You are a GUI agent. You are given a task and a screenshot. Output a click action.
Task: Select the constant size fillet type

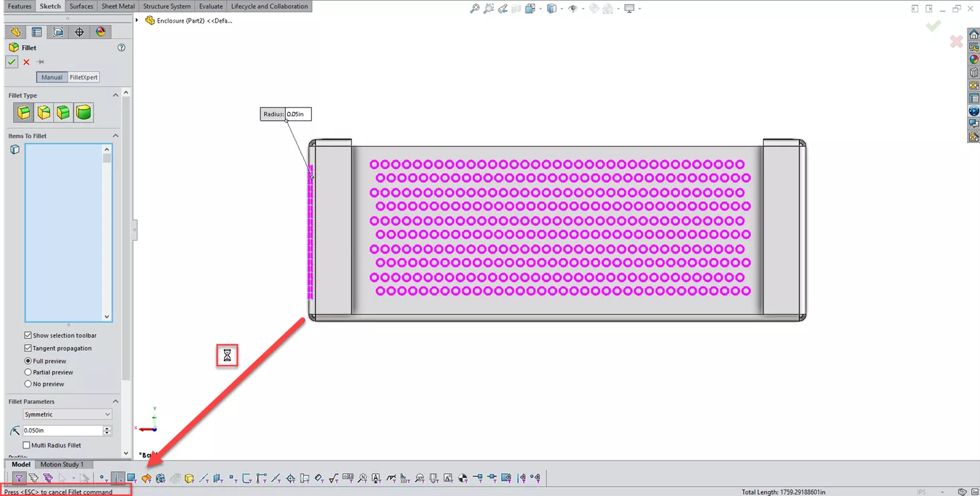click(23, 112)
